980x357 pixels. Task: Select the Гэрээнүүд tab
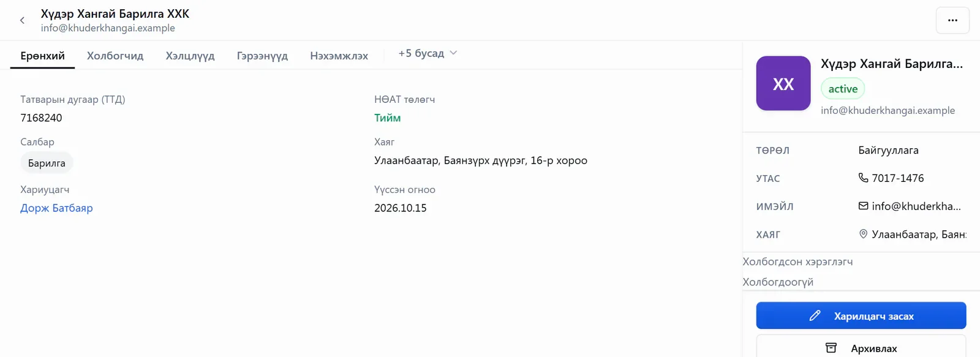click(262, 56)
